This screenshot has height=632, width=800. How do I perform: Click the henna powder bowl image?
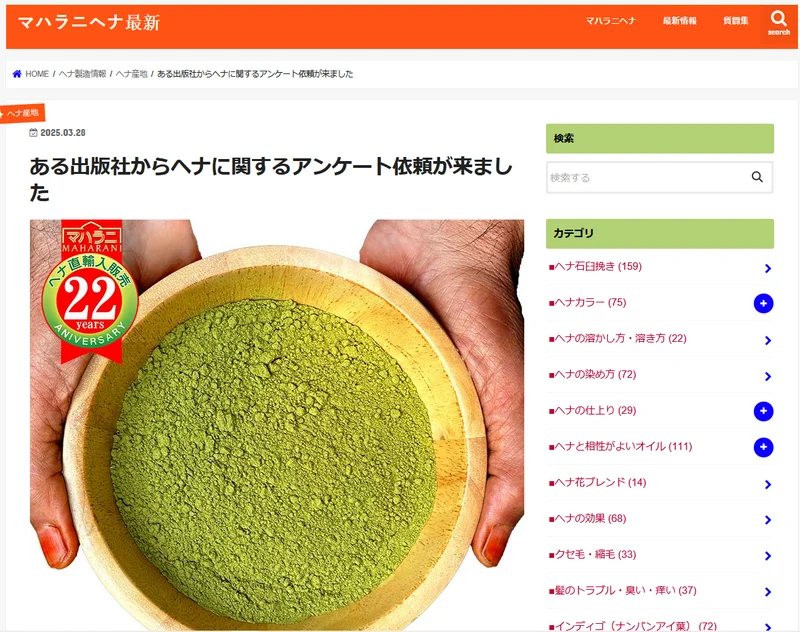point(277,424)
